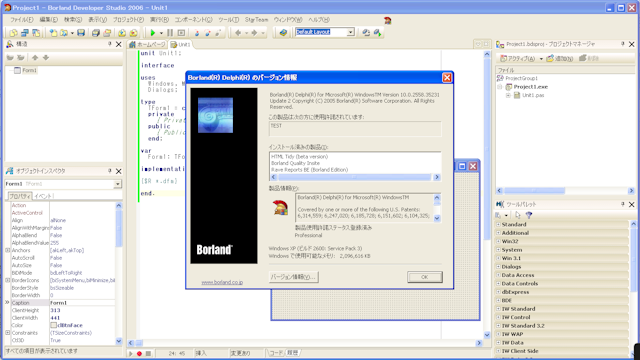Click the Save floppy disk toolbar icon
Image resolution: width=640 pixels, height=360 pixels.
click(x=81, y=33)
